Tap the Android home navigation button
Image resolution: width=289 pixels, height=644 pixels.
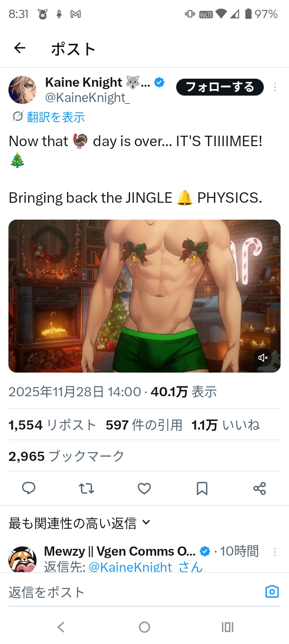tap(144, 627)
